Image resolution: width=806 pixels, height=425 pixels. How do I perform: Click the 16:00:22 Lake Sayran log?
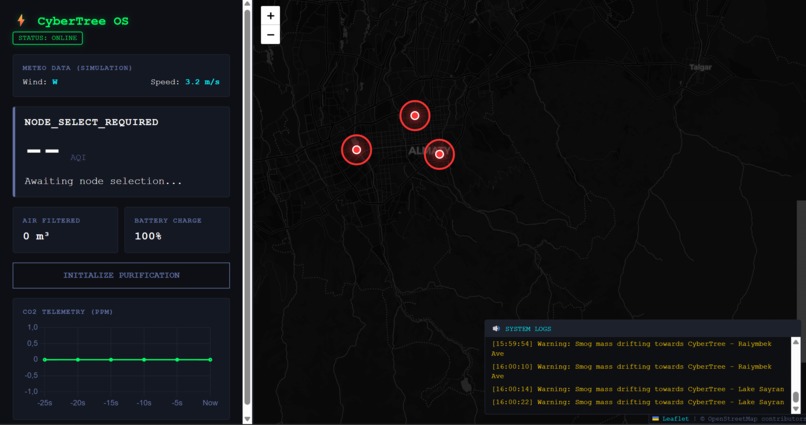click(x=638, y=402)
